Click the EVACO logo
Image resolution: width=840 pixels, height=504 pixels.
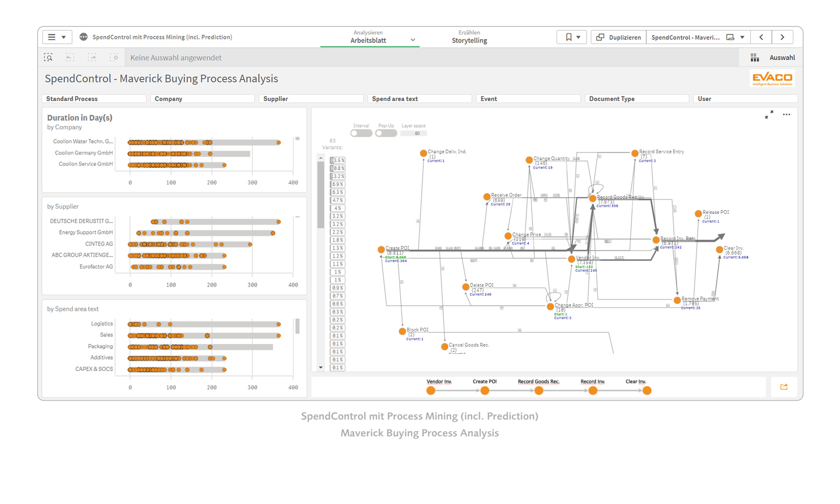coord(772,79)
